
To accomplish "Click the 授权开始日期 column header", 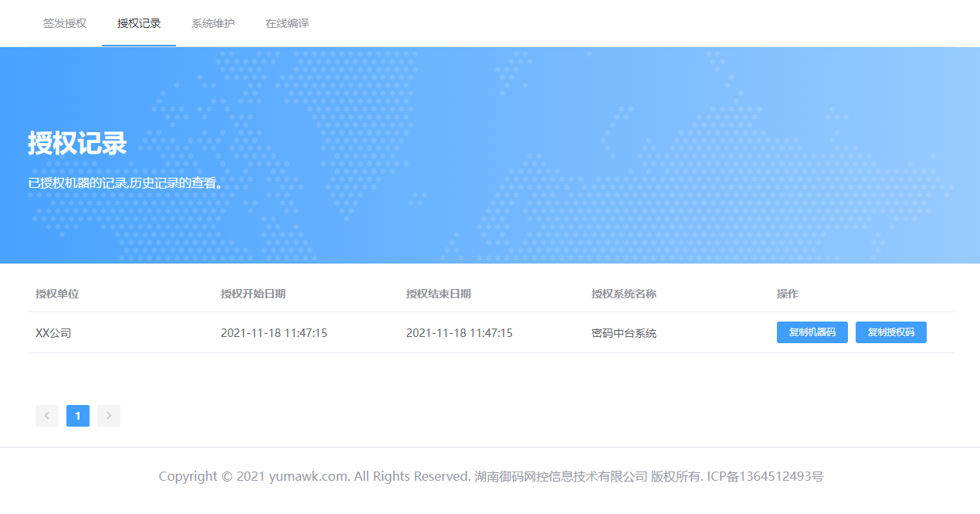I will (x=253, y=294).
